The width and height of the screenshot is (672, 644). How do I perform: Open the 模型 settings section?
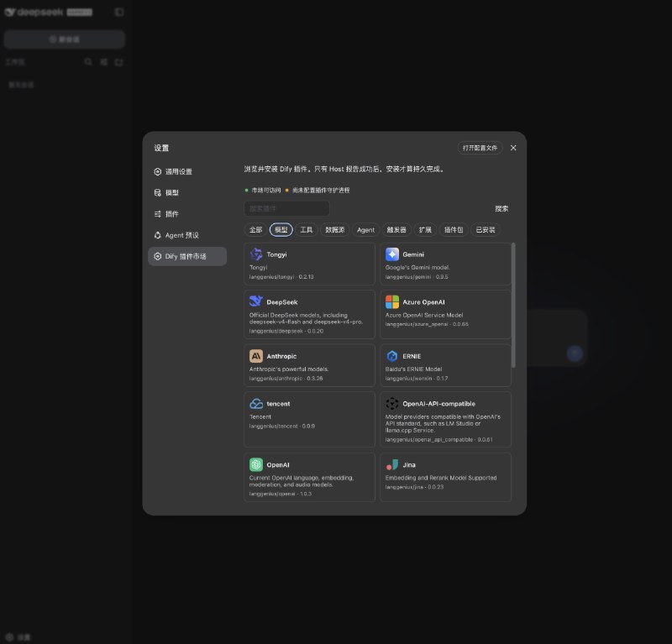tap(187, 193)
